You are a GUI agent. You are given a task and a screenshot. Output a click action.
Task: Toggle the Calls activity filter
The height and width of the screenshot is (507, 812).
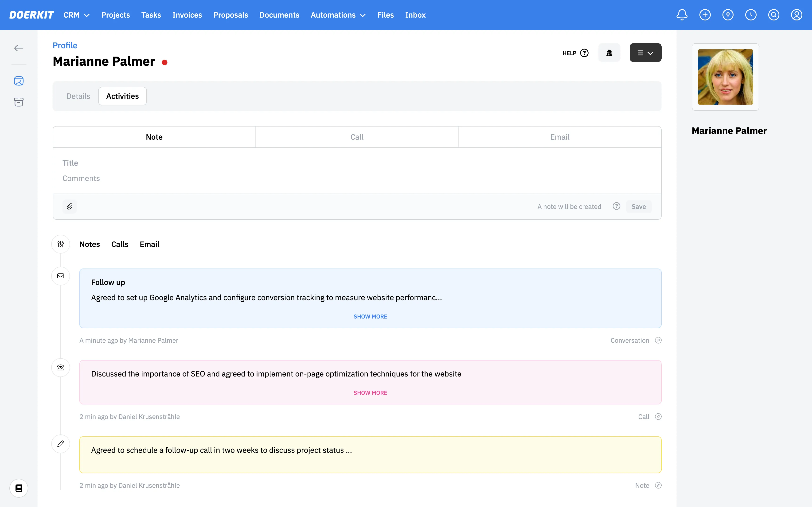(120, 244)
